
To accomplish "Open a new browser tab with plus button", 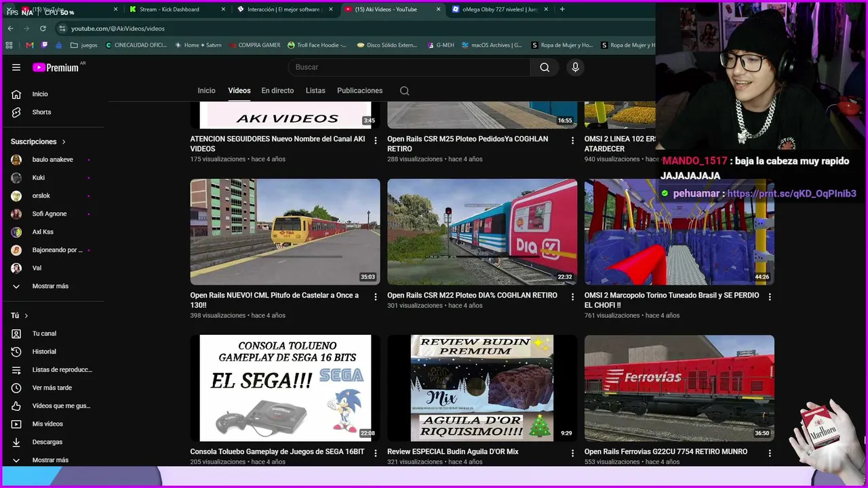I will pos(562,9).
